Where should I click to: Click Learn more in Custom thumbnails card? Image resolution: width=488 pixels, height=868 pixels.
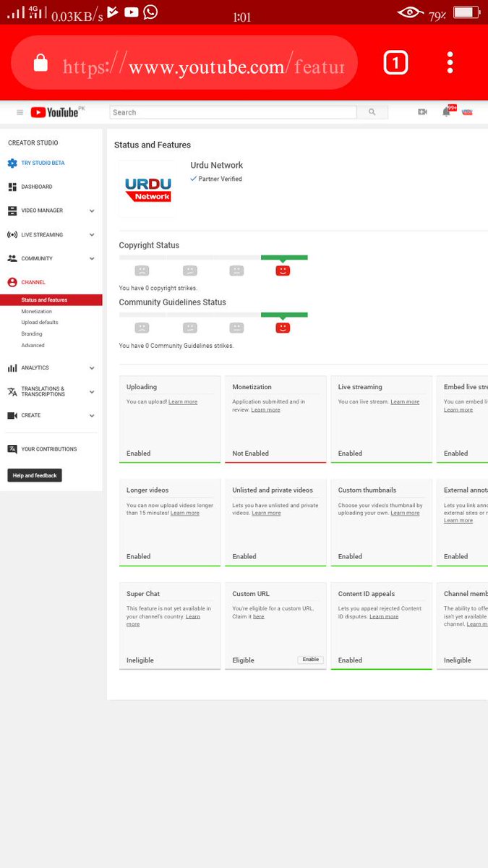(405, 513)
